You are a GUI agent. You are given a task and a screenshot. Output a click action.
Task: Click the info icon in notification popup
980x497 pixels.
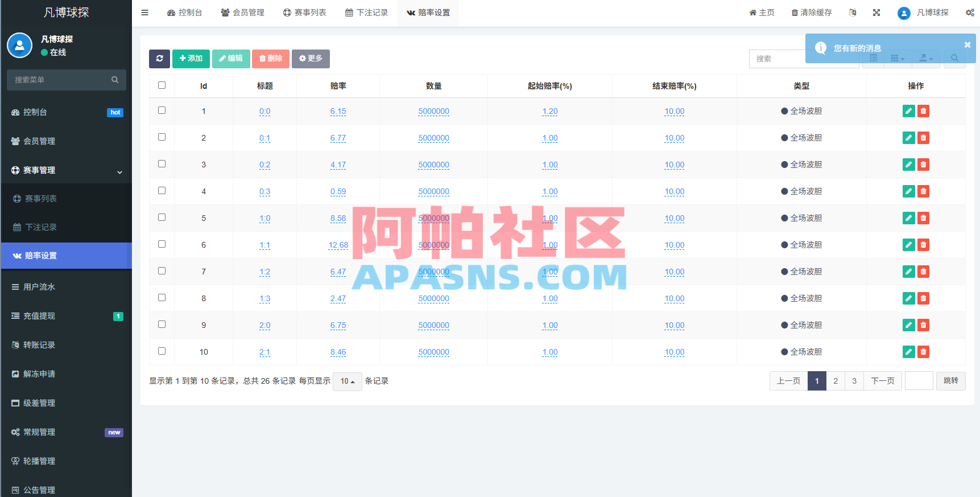pos(821,48)
